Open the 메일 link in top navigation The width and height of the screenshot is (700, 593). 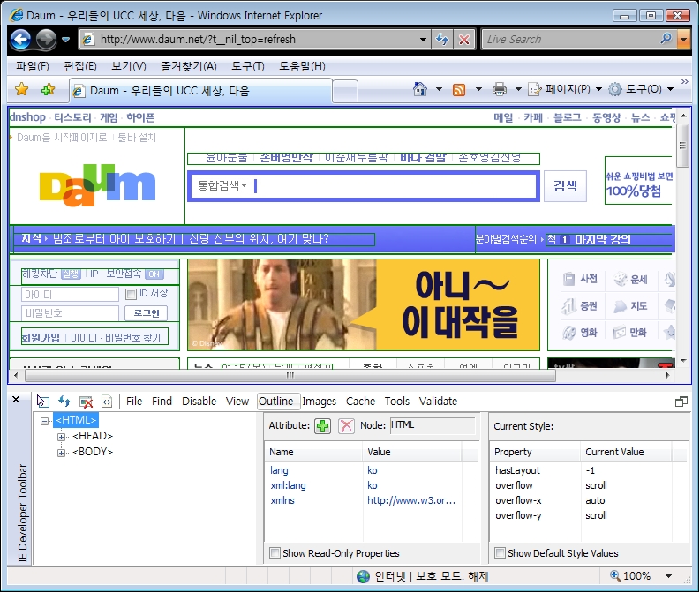coord(503,117)
